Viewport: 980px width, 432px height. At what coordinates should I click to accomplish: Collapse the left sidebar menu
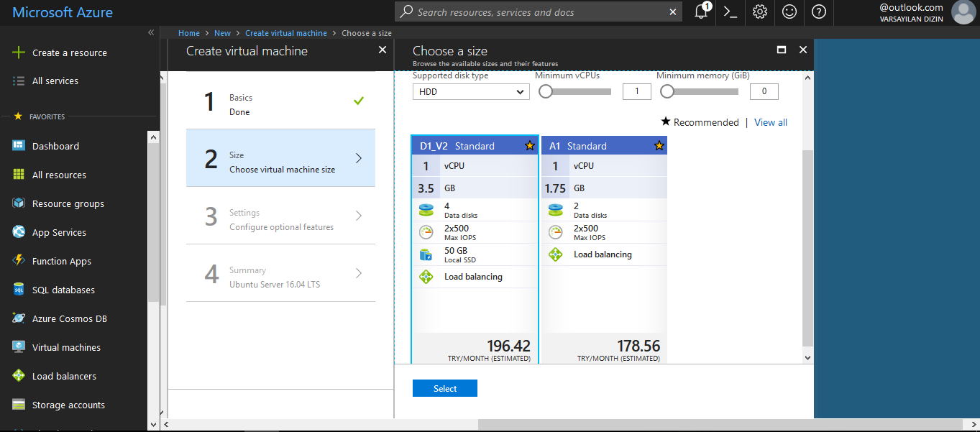tap(151, 32)
